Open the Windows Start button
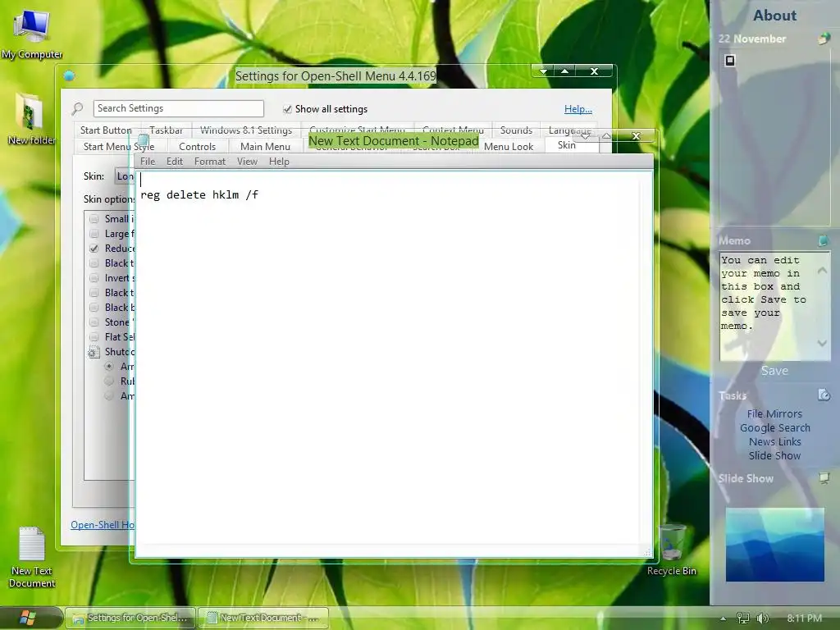Screen dimensions: 840x630 [x=27, y=619]
